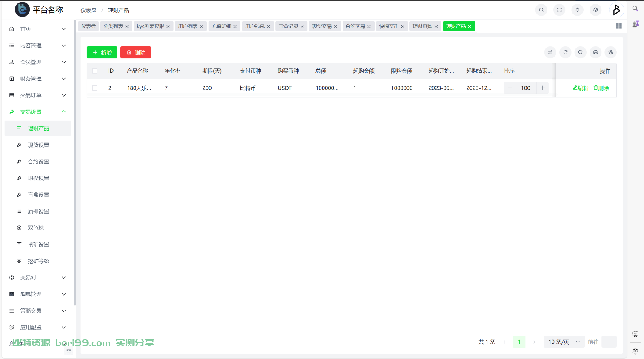Expand the 会员管理 sidebar menu
This screenshot has width=644, height=359.
click(38, 62)
